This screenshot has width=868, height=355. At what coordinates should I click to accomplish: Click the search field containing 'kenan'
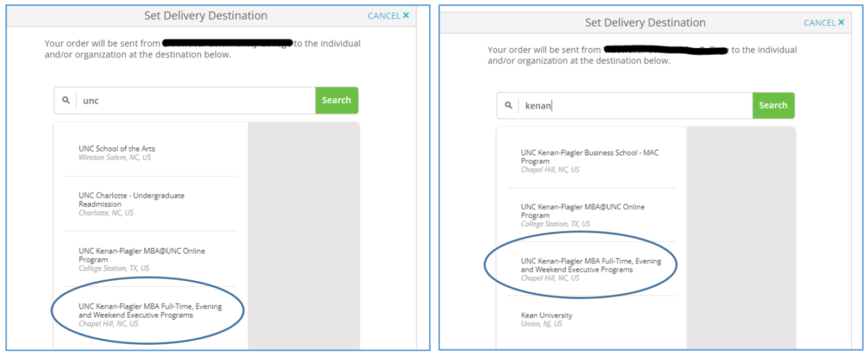[635, 106]
